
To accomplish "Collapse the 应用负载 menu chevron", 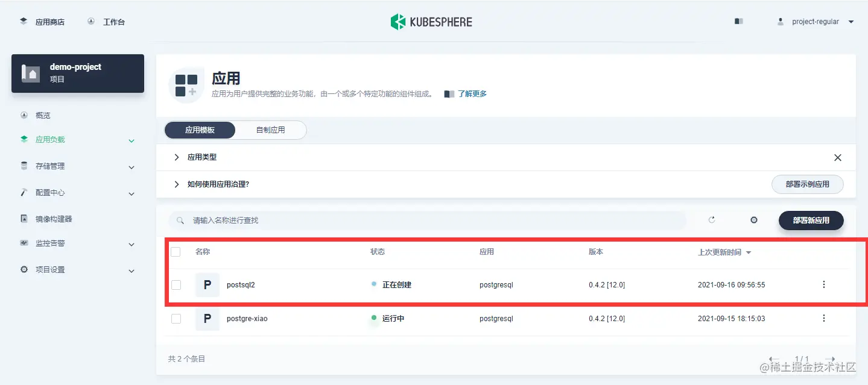I will point(131,140).
